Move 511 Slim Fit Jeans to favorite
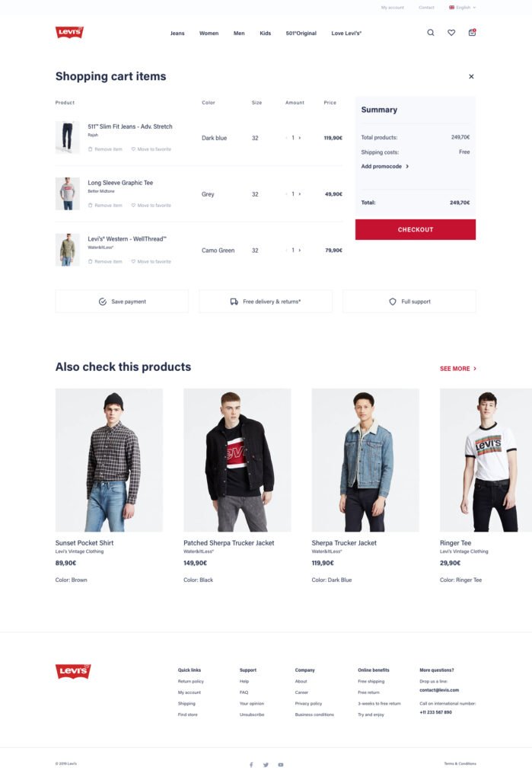532x780 pixels. (x=151, y=149)
